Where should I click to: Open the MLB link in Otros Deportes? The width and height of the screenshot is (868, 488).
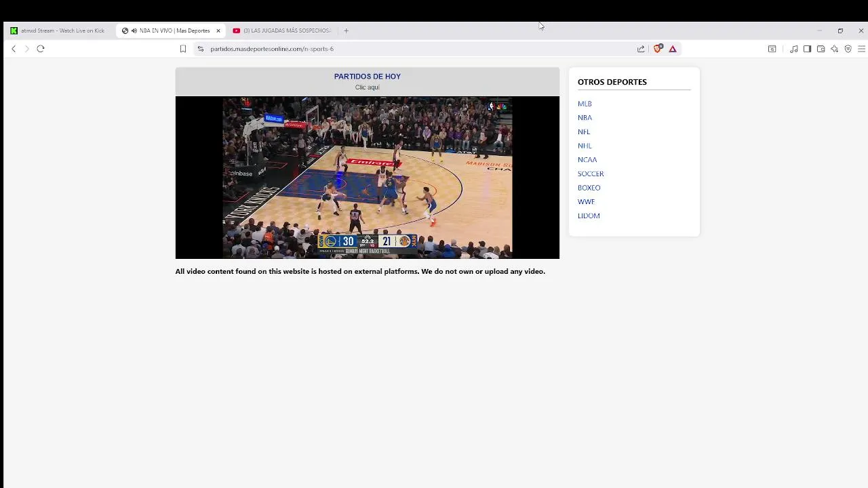[x=585, y=104]
